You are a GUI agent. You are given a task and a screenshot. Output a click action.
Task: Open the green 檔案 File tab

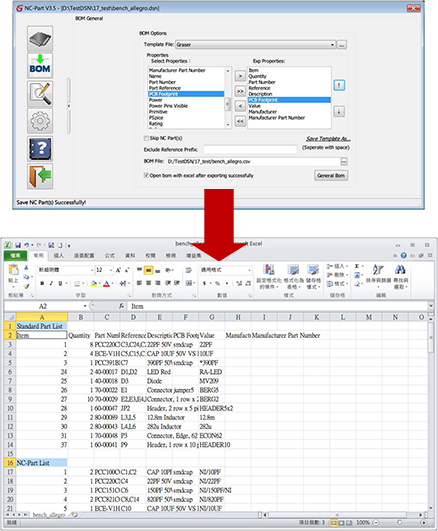(x=16, y=255)
